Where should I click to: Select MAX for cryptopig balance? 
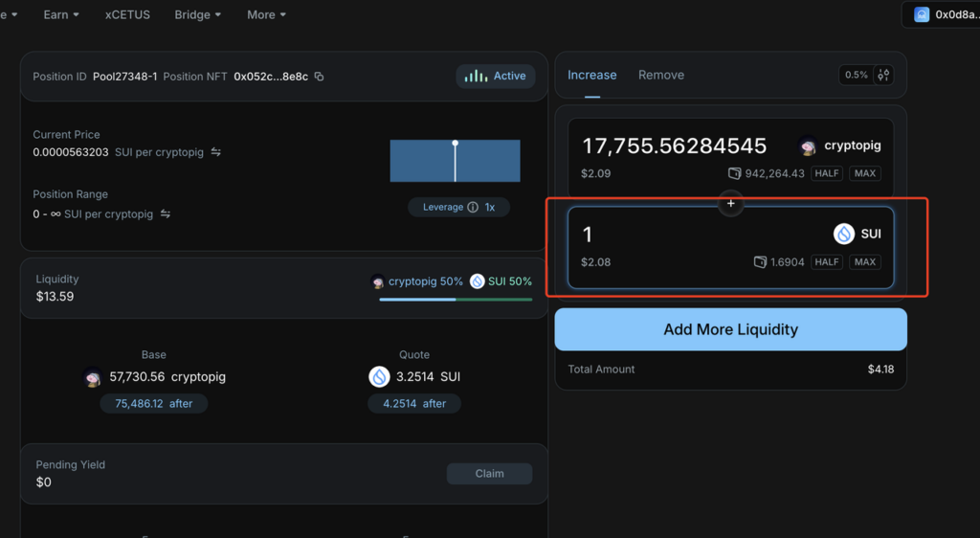click(x=865, y=173)
